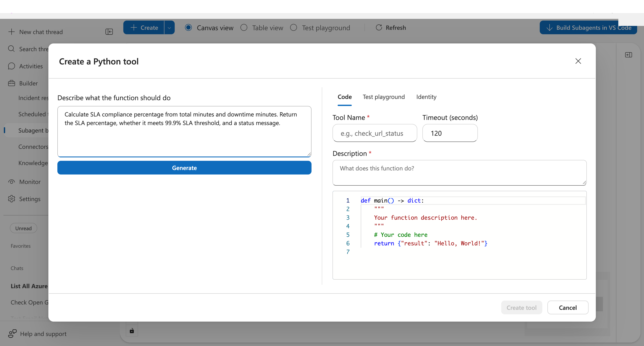Open Activities in the sidebar
The width and height of the screenshot is (644, 346).
(x=31, y=66)
